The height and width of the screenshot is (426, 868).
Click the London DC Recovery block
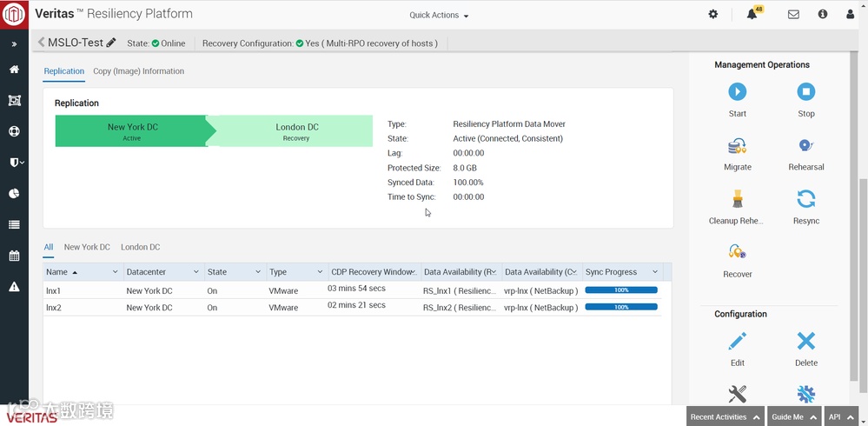(x=295, y=131)
